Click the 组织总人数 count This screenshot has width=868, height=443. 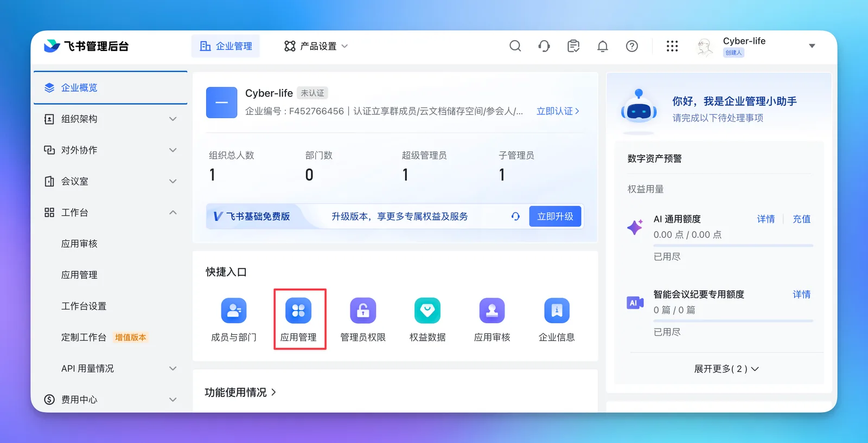click(x=213, y=175)
